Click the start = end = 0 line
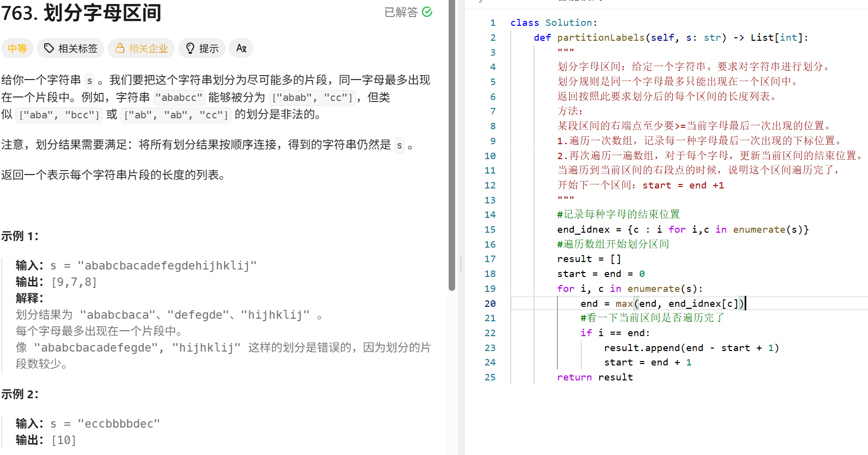868x455 pixels. click(x=601, y=274)
